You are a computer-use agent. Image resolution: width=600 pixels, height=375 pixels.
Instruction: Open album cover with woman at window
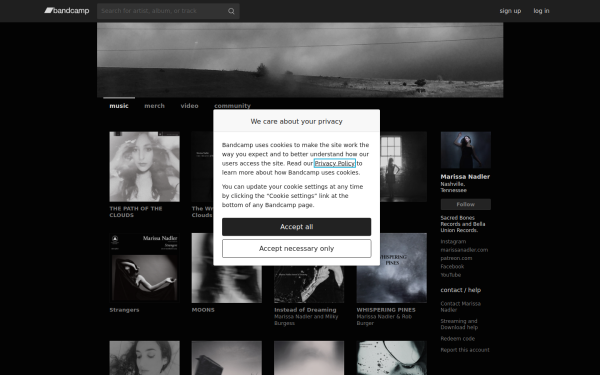click(403, 167)
